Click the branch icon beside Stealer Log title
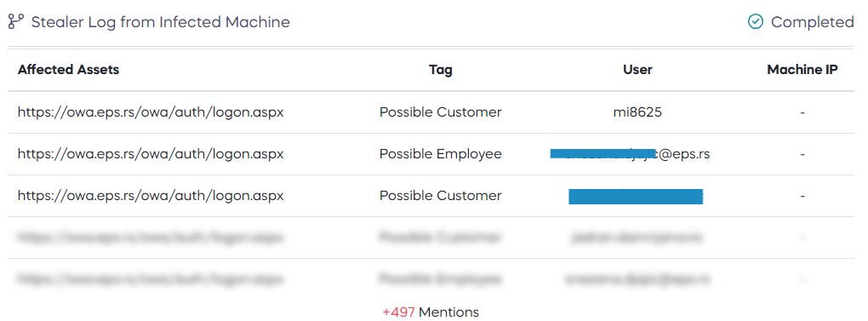The image size is (868, 321). tap(16, 22)
